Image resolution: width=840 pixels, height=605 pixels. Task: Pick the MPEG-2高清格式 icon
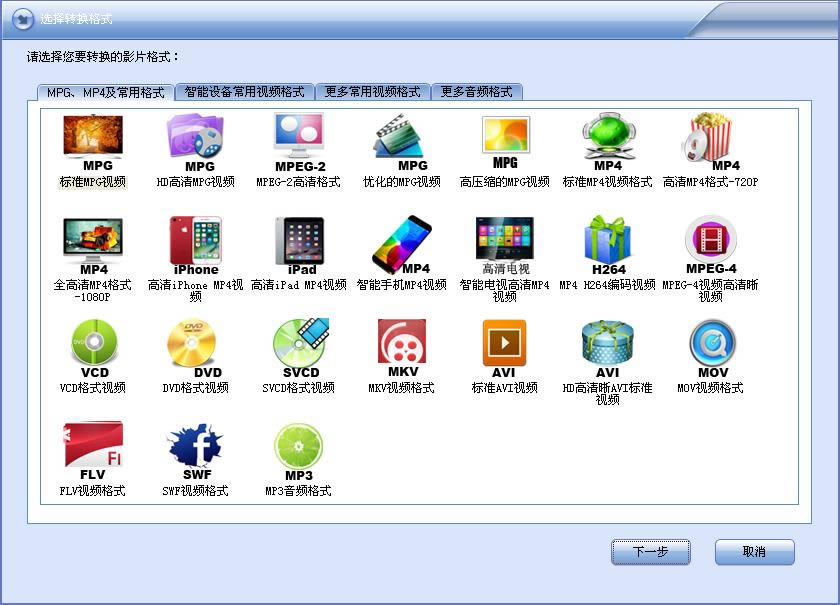tap(299, 143)
